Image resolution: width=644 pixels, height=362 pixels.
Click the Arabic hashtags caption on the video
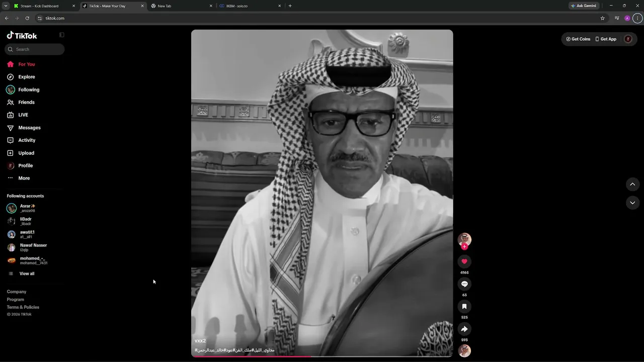pyautogui.click(x=234, y=350)
